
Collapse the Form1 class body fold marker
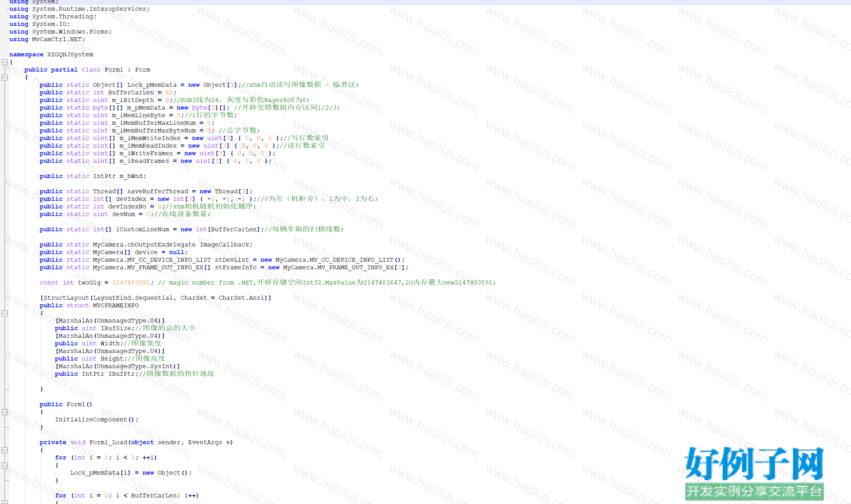coord(4,77)
